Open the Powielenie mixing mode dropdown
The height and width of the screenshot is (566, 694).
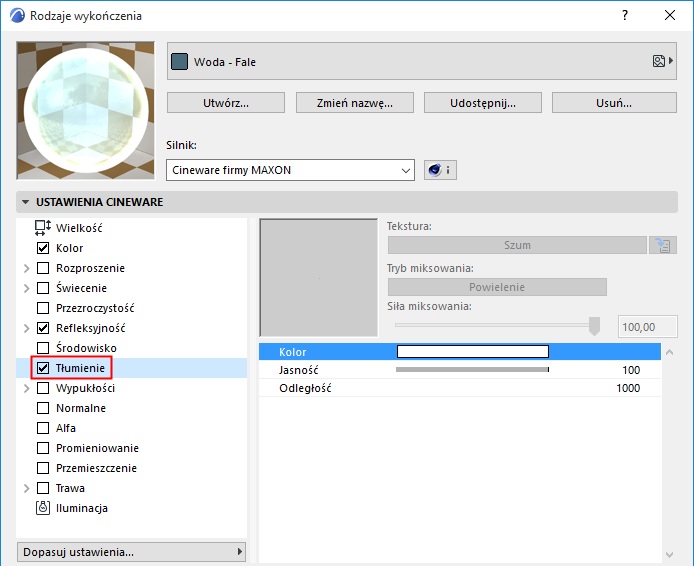(x=497, y=287)
